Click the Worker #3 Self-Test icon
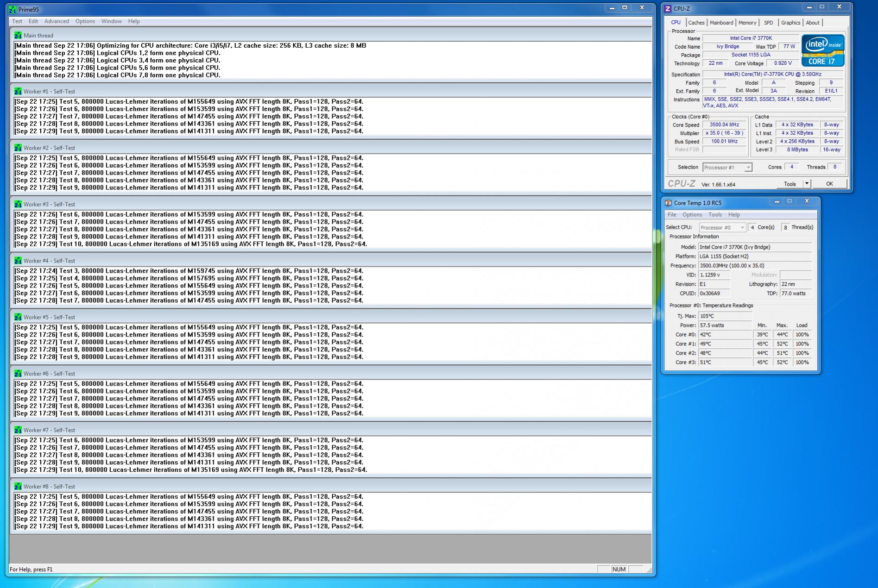 coord(18,204)
